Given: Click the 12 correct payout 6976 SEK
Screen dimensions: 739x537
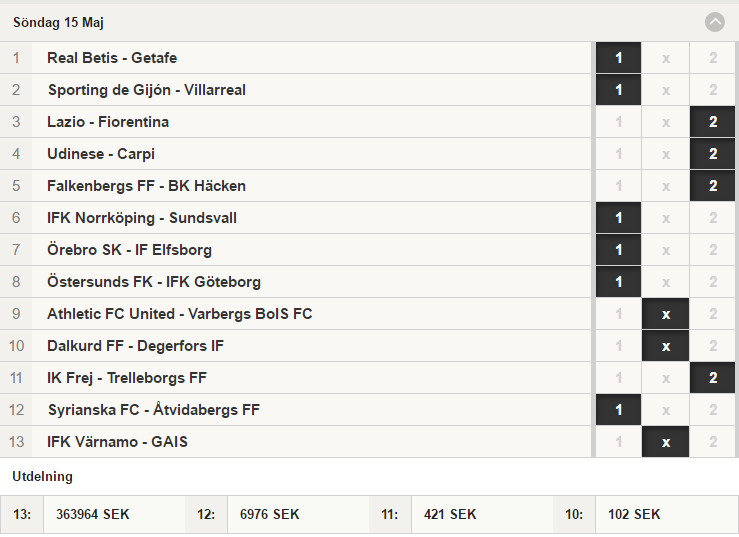Looking at the screenshot, I should (270, 514).
